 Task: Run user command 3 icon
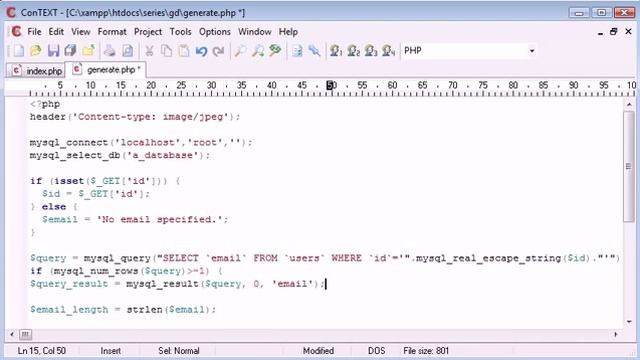pos(371,51)
